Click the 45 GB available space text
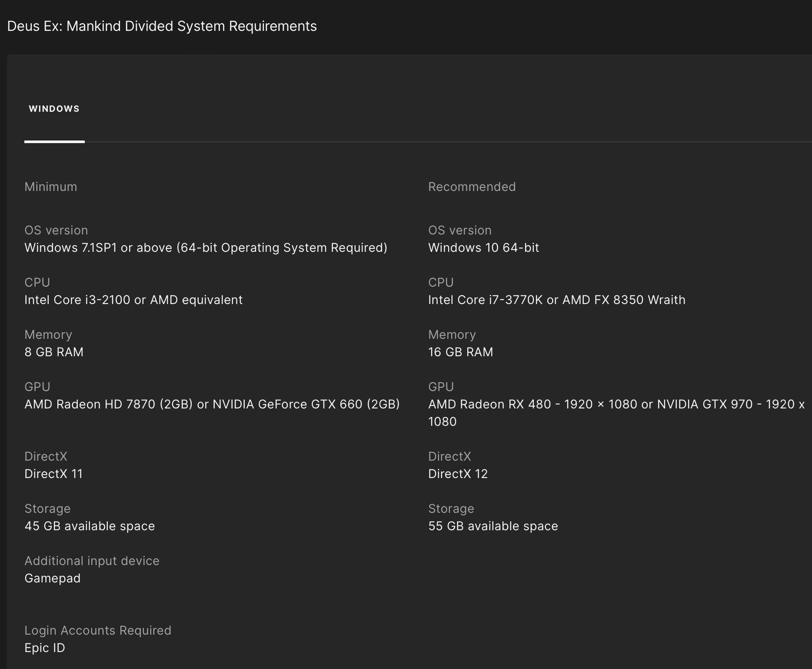The height and width of the screenshot is (669, 812). coord(90,526)
